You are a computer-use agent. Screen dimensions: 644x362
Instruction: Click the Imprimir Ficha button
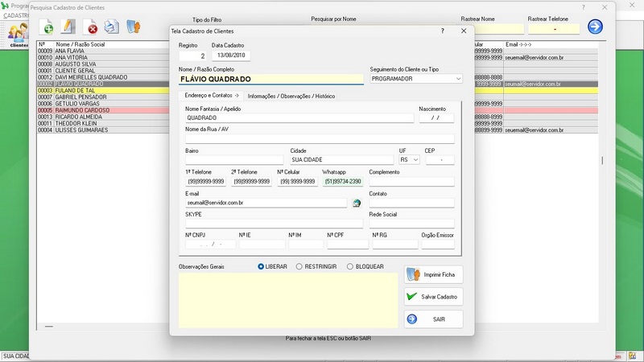point(433,274)
